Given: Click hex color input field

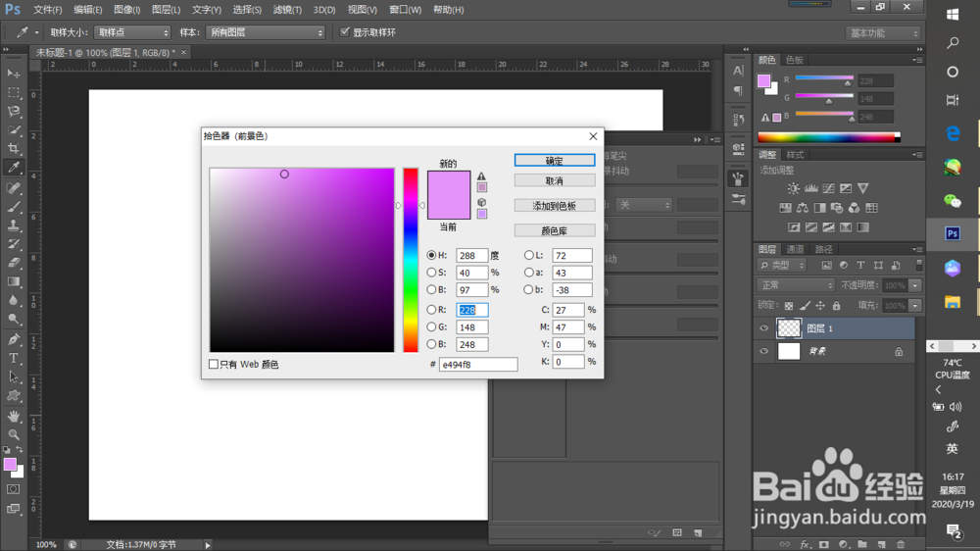Looking at the screenshot, I should (478, 364).
